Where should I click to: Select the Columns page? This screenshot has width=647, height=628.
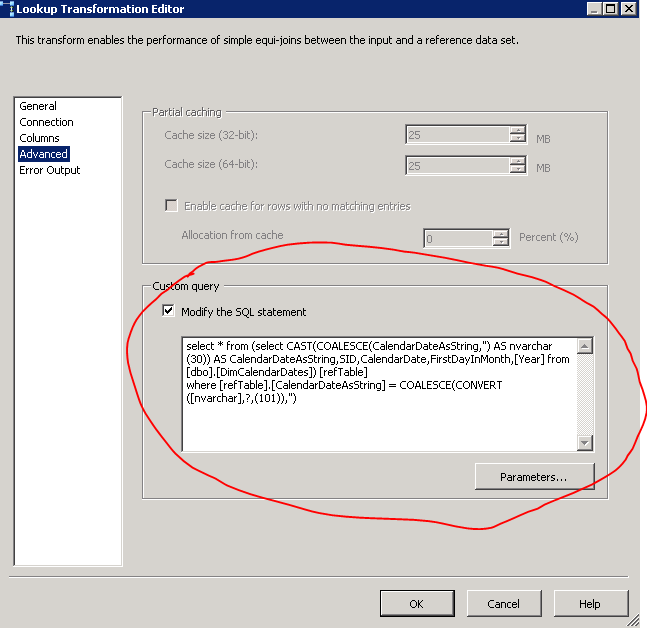coord(39,138)
